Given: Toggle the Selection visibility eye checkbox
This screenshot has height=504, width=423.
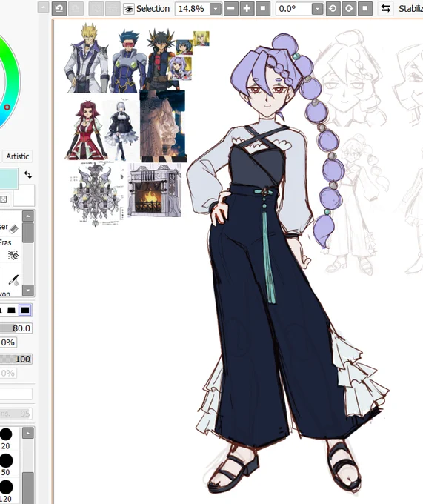Looking at the screenshot, I should click(129, 9).
